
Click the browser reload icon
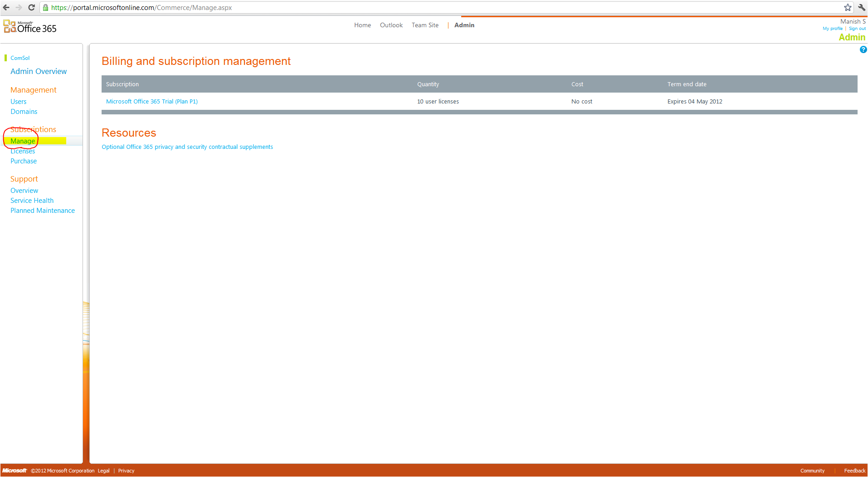click(x=31, y=7)
